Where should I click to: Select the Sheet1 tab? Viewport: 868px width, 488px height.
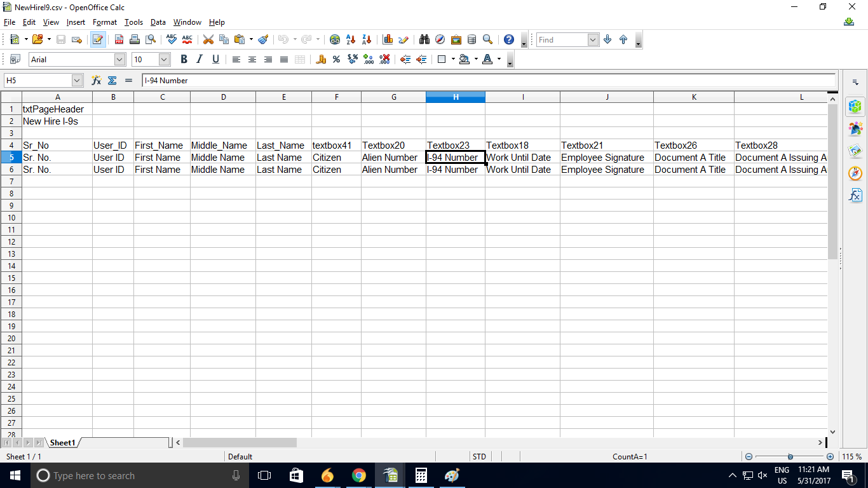pos(62,443)
